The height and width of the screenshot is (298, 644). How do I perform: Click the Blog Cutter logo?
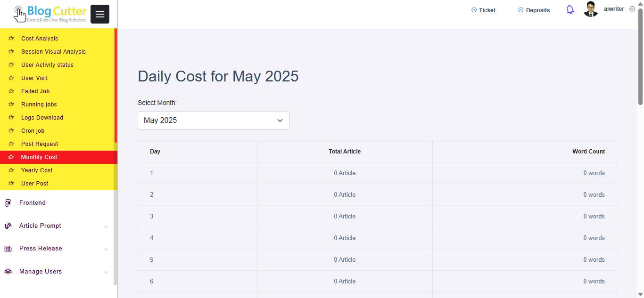click(50, 14)
